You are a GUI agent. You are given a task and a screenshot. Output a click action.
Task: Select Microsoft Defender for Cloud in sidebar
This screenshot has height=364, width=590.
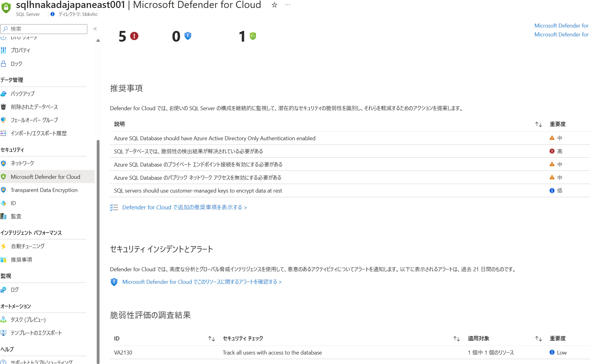pyautogui.click(x=47, y=177)
